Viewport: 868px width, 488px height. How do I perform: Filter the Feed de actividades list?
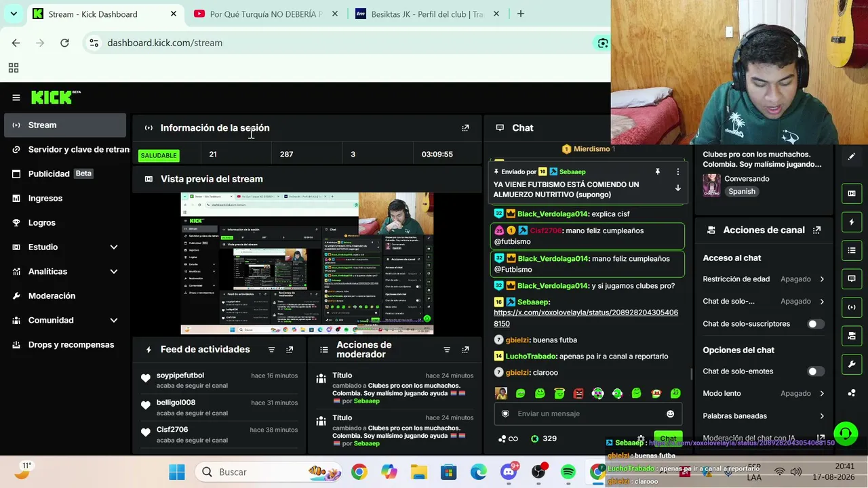pos(271,350)
